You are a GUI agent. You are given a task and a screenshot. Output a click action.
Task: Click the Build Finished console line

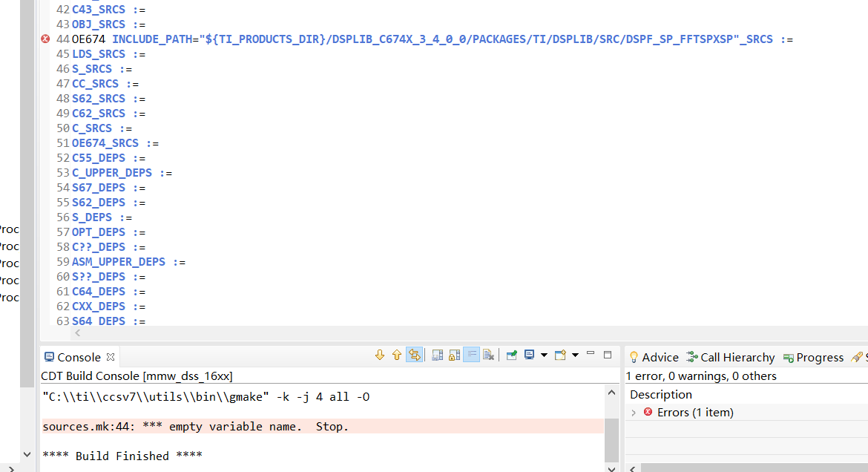[122, 456]
